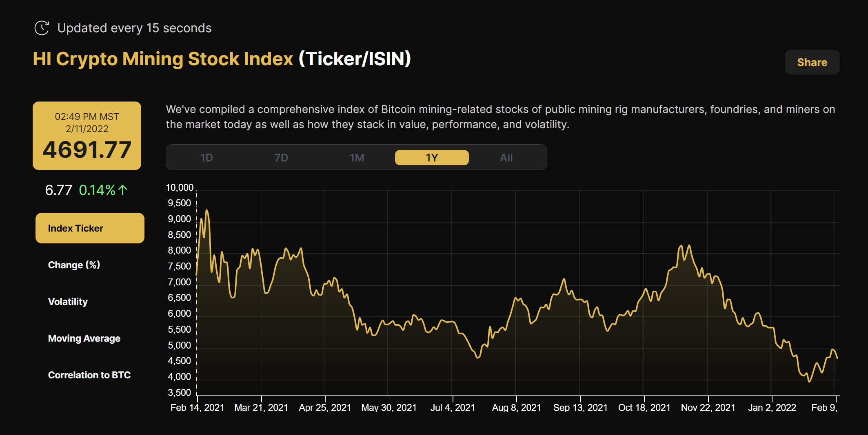Click the current index value 4691.77
This screenshot has height=435, width=868.
click(87, 150)
